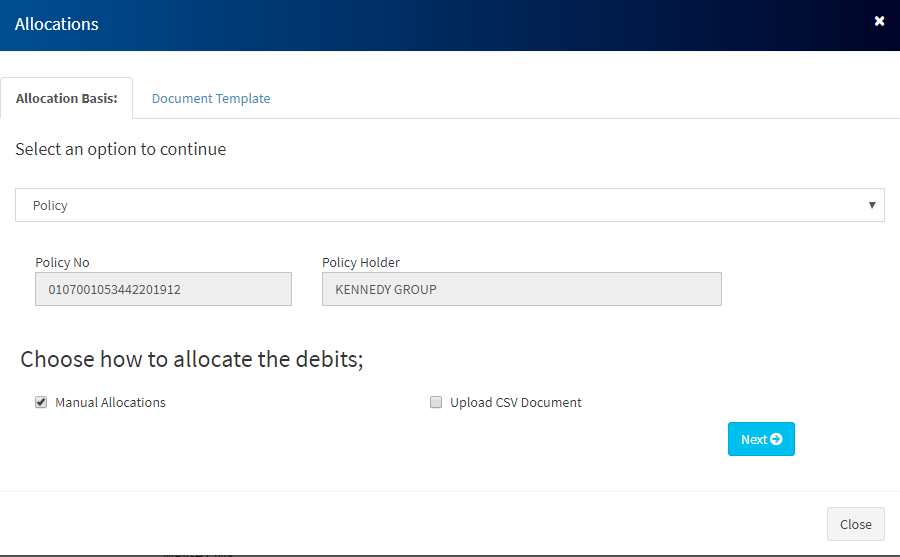
Task: Click the arrow icon inside the Next button
Action: 776,439
